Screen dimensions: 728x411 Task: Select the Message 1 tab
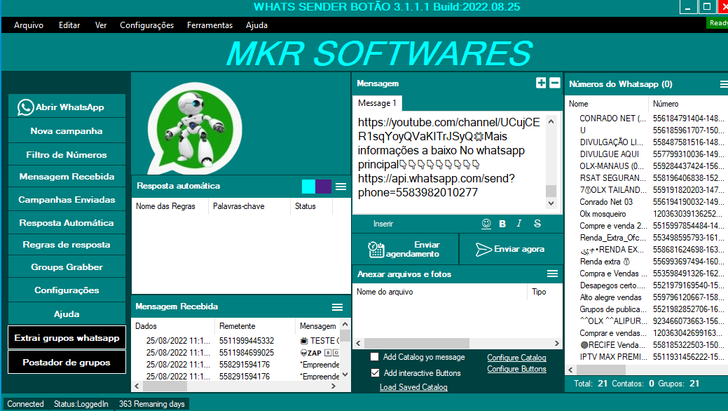(x=377, y=103)
